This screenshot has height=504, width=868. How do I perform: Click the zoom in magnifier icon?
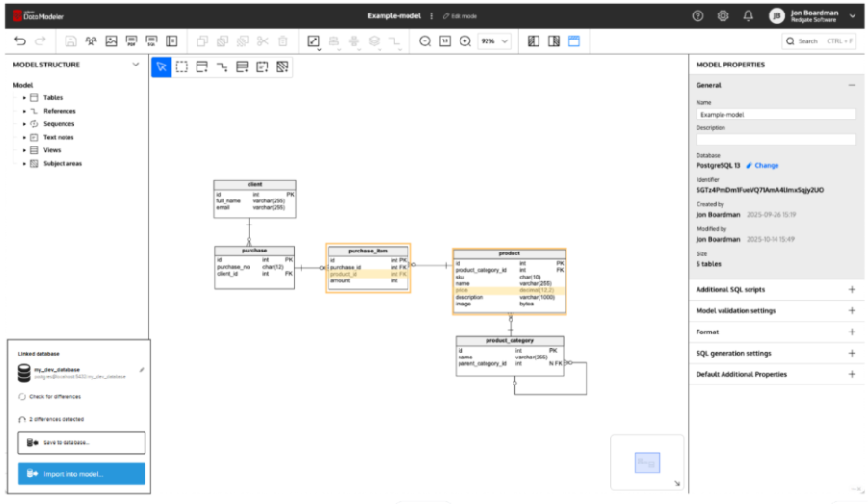[x=465, y=41]
